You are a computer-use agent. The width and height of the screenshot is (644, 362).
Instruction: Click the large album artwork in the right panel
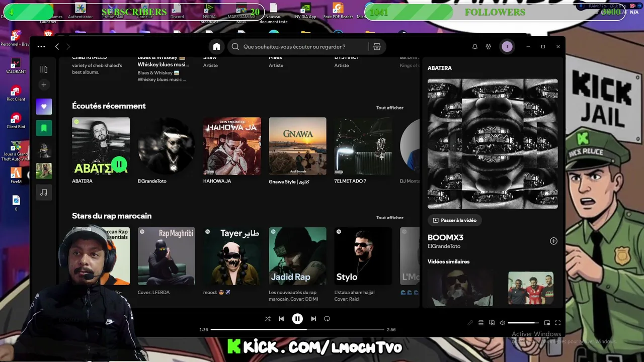(493, 144)
